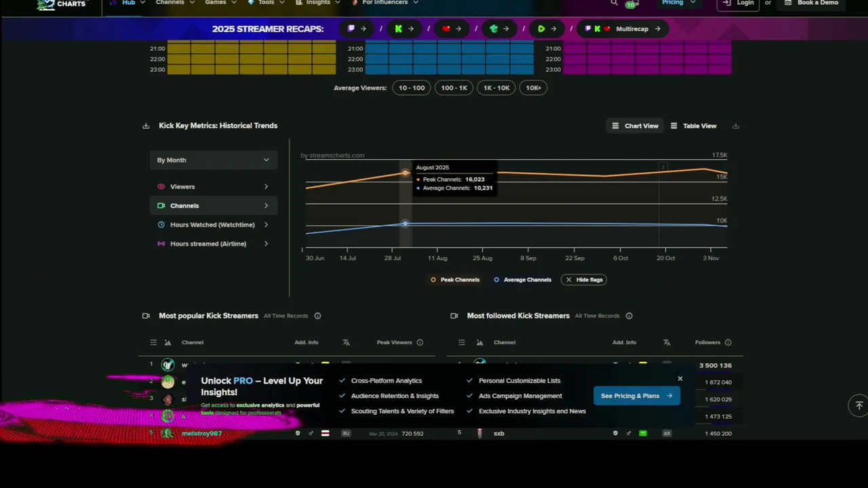Click the peak viewers value 720 592
The width and height of the screenshot is (868, 488).
[x=412, y=433]
